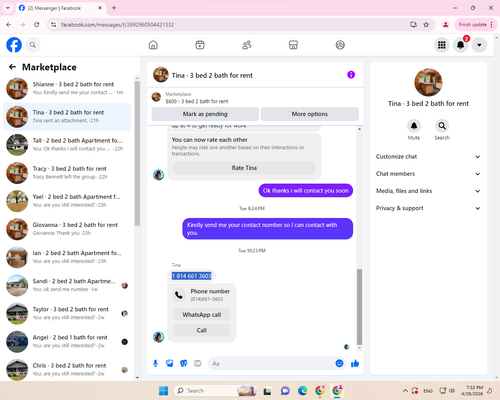The width and height of the screenshot is (500, 400).
Task: Open the Groups icon in top navigation
Action: click(340, 45)
